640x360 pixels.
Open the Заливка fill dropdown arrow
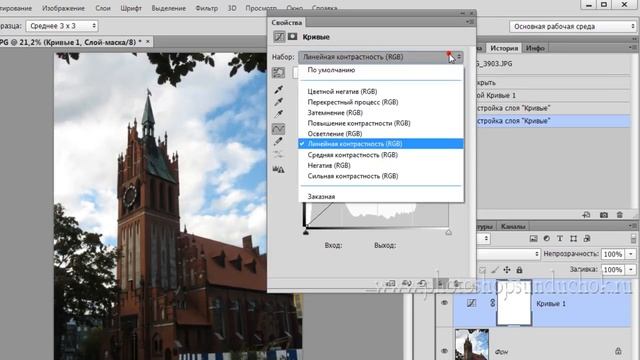point(631,270)
